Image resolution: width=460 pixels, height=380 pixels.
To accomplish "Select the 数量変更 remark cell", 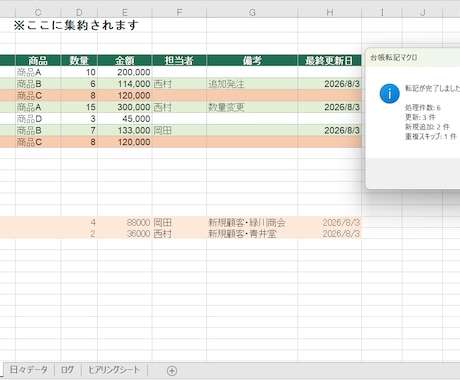I will click(x=252, y=107).
